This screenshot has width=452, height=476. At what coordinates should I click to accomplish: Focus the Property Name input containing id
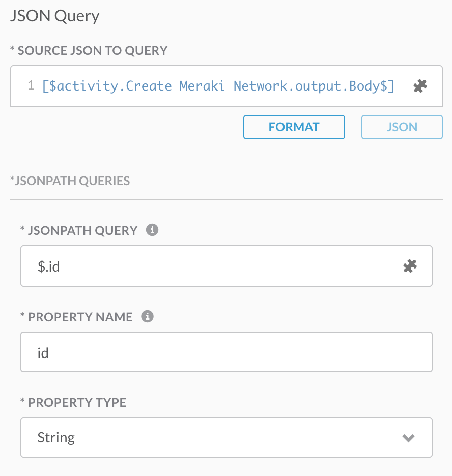226,352
